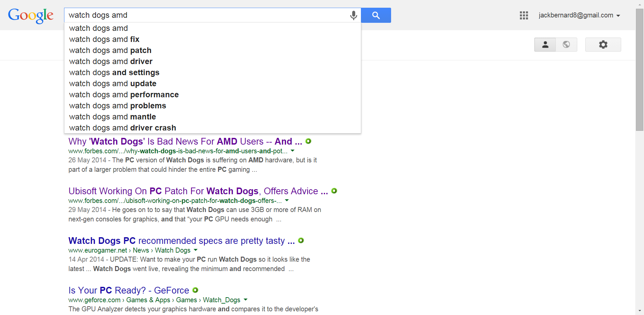Click the Google logo

pyautogui.click(x=31, y=15)
